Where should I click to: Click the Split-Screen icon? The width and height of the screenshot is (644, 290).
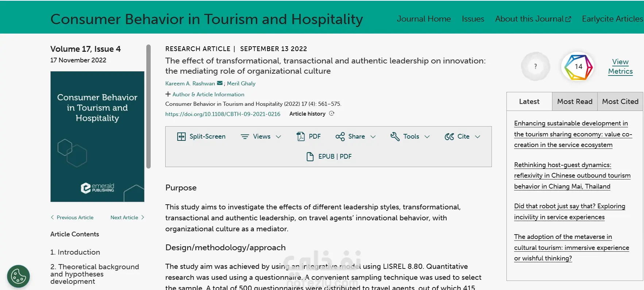coord(181,136)
